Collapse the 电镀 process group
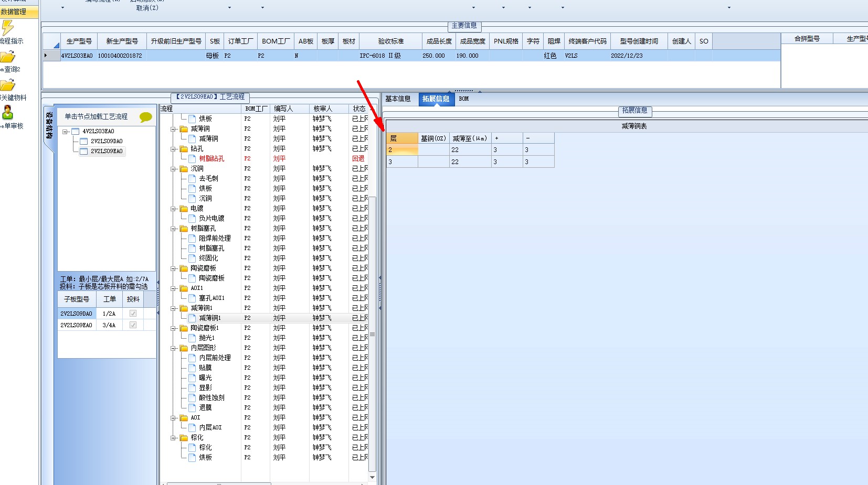868x485 pixels. click(x=173, y=209)
